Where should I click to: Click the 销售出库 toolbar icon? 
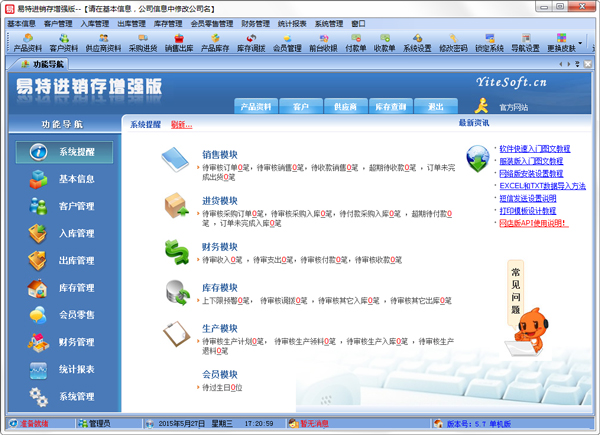coord(180,42)
